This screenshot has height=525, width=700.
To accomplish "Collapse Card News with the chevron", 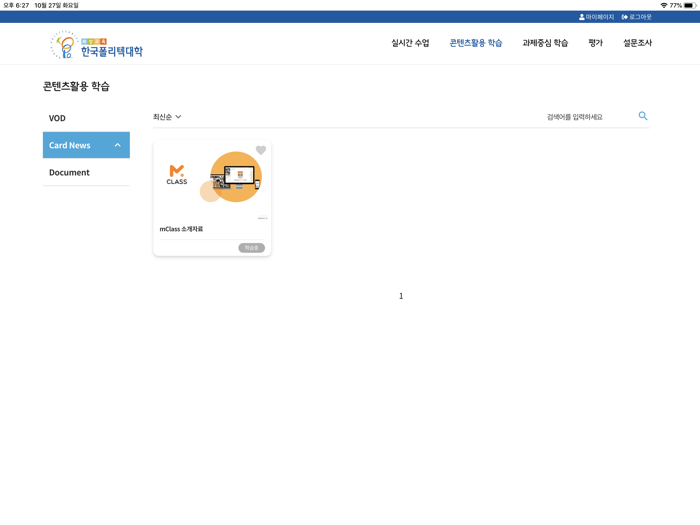I will coord(117,145).
